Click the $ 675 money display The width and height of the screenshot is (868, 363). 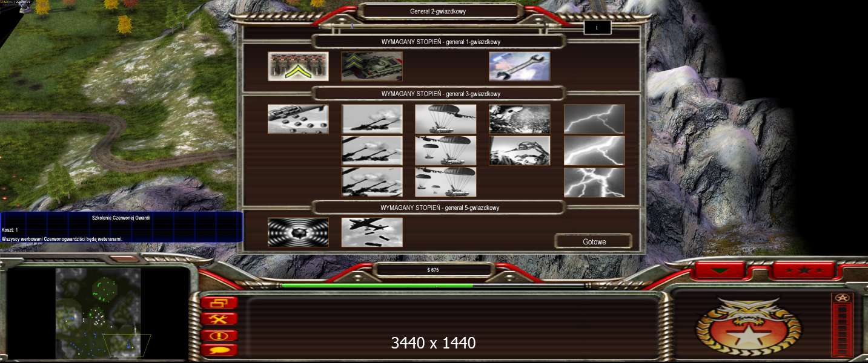[433, 270]
